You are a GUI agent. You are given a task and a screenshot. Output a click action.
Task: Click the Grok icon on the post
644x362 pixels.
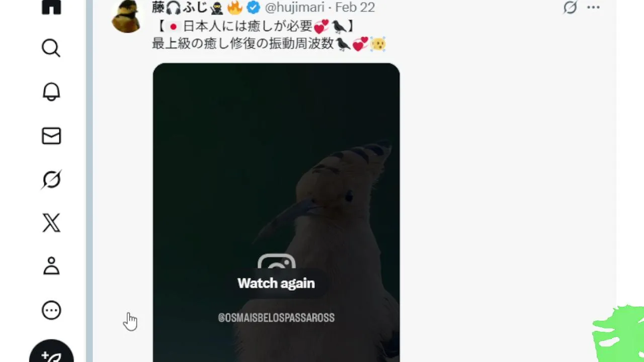pyautogui.click(x=570, y=8)
